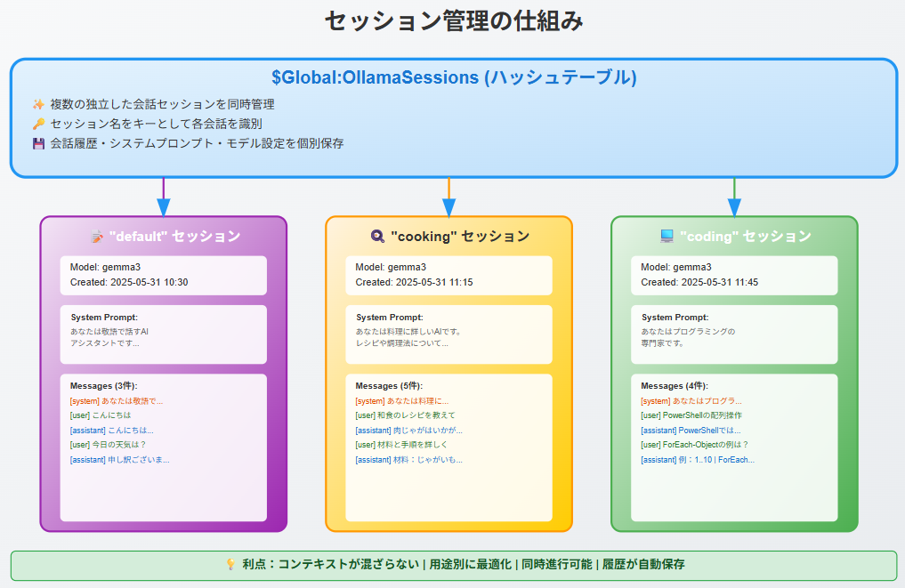905x588 pixels.
Task: Click the text 同時進行可能 in the benefits bar
Action: pos(557,564)
